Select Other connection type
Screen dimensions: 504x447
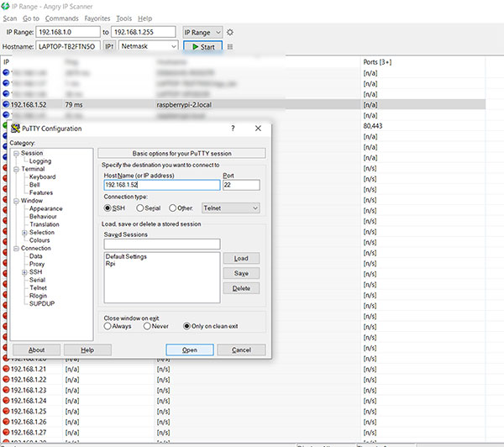pos(172,208)
